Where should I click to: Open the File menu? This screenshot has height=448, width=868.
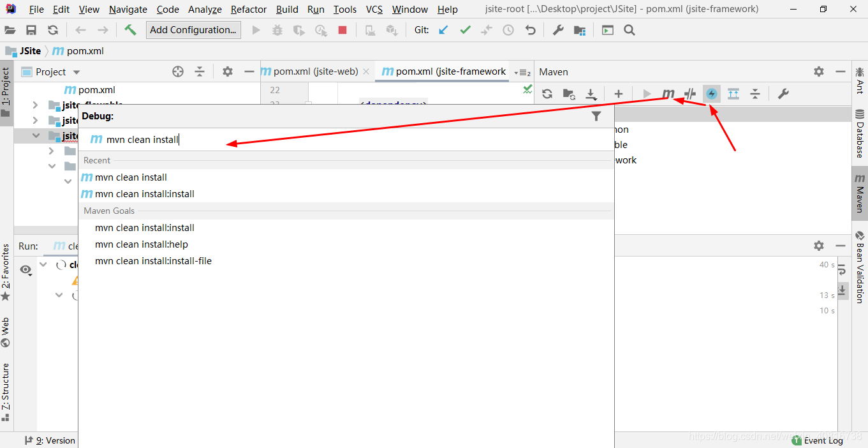click(36, 9)
